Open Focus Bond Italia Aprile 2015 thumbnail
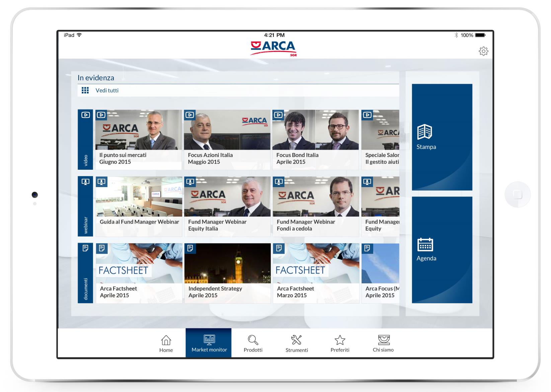Viewport: 551px width, 392px height. 316,130
